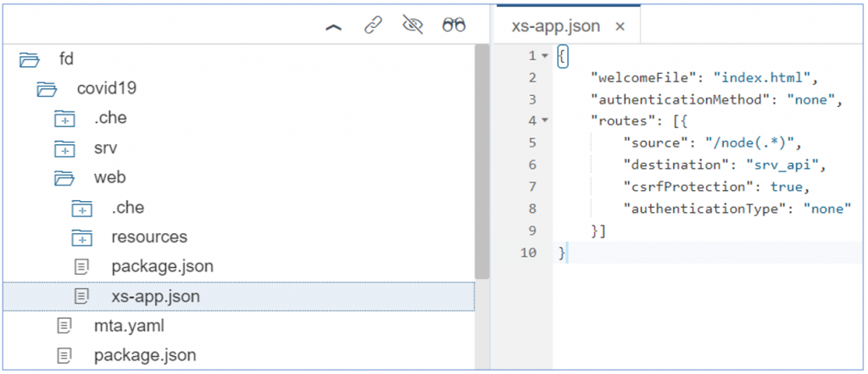868x374 pixels.
Task: Click the file tree vertical scrollbar
Action: point(481,161)
